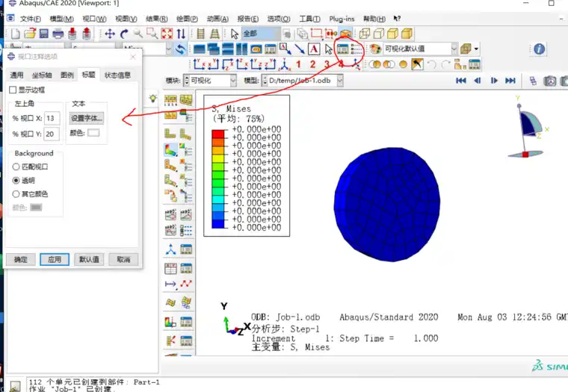This screenshot has height=392, width=568.
Task: Open the color code palette icon
Action: tap(375, 49)
